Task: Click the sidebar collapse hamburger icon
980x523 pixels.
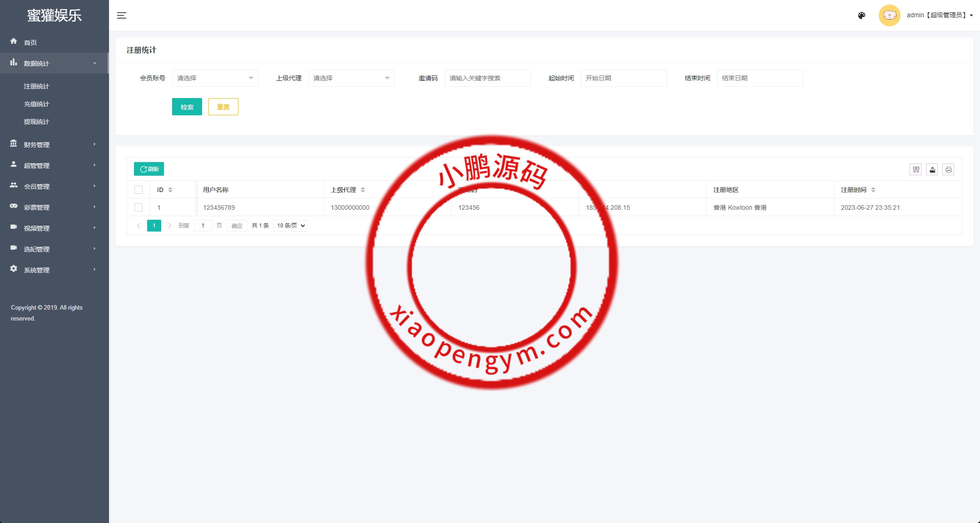Action: [x=122, y=15]
